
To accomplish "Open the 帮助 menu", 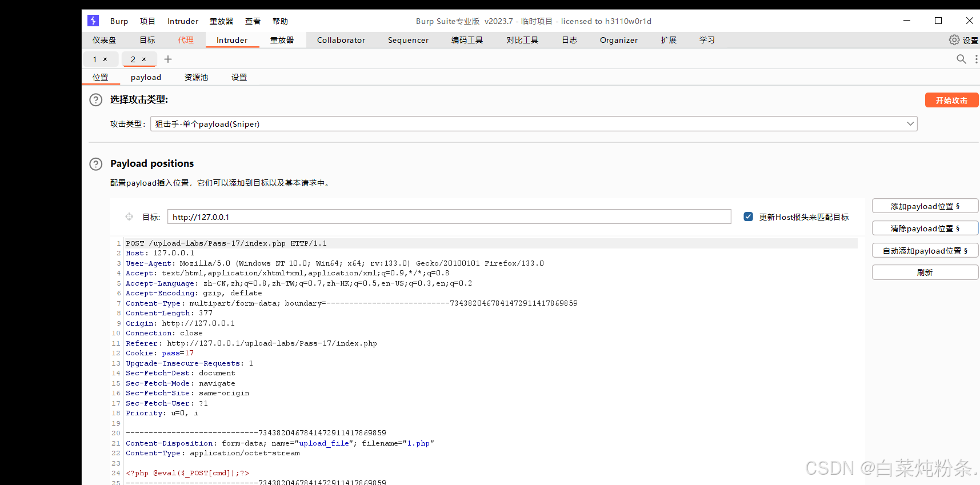I will (x=280, y=21).
